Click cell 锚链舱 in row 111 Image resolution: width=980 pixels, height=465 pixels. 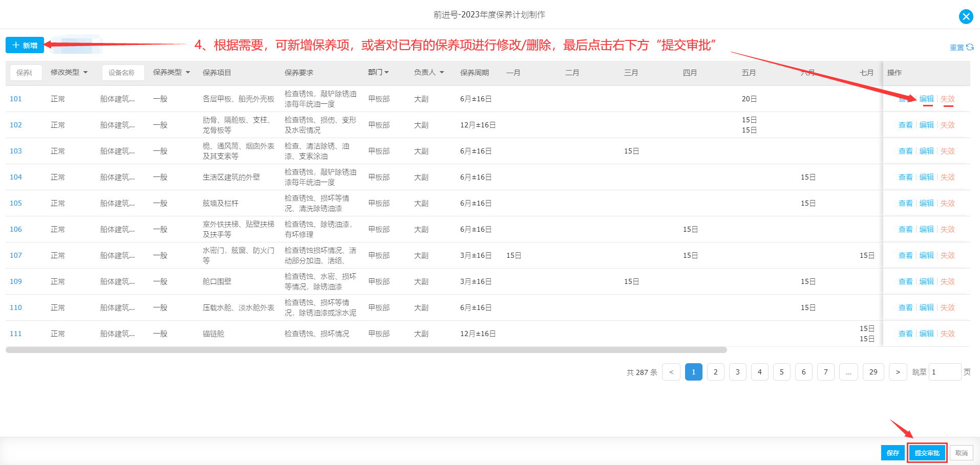pos(214,334)
